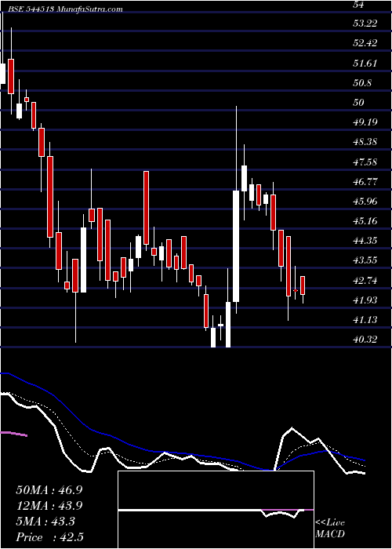Click the 43.55 price axis label

tap(365, 260)
